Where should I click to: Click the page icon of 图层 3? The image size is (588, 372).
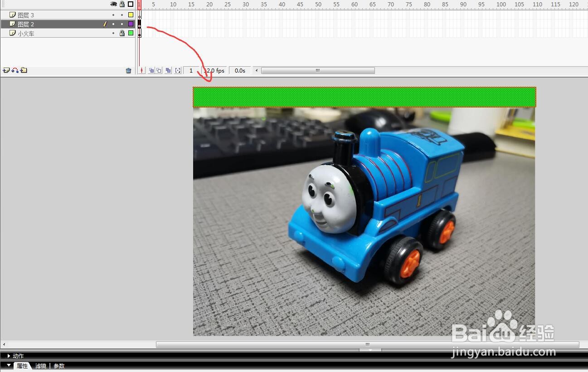point(13,15)
